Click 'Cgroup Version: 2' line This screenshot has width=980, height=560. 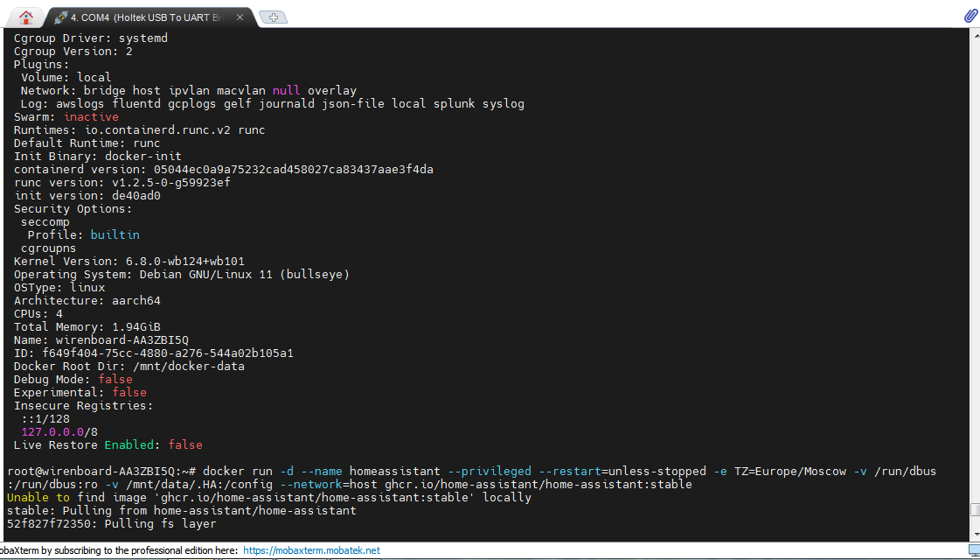click(73, 52)
